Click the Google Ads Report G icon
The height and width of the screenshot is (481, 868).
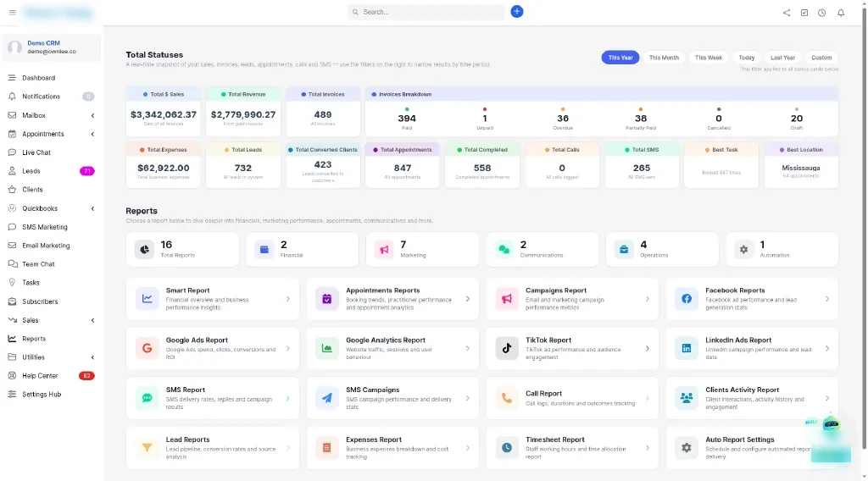(147, 348)
